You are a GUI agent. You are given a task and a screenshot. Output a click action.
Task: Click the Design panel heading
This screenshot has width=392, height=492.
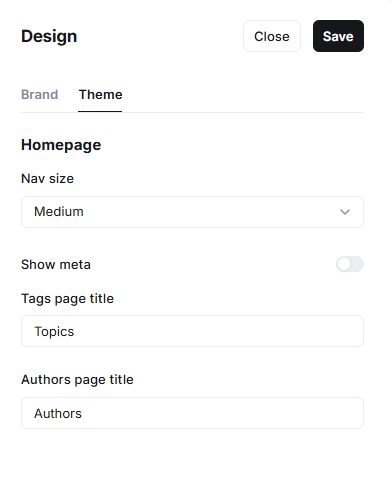[x=49, y=36]
